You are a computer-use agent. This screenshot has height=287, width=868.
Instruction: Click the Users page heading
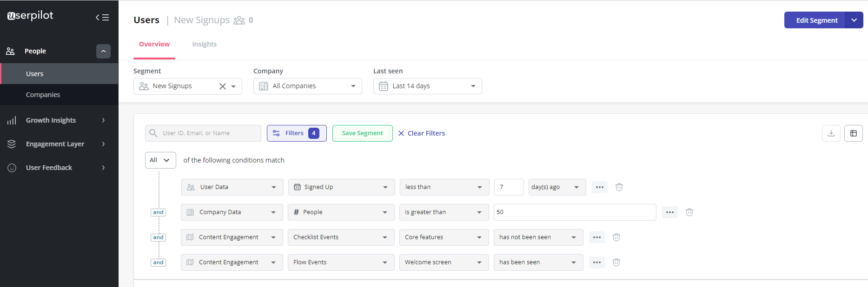click(146, 20)
